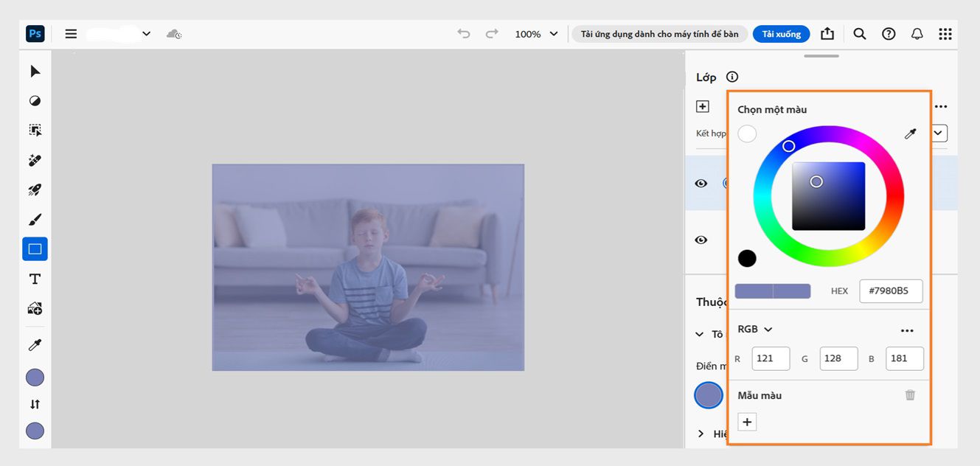Click the color picker eyedropper icon
Viewport: 980px width, 466px height.
910,133
